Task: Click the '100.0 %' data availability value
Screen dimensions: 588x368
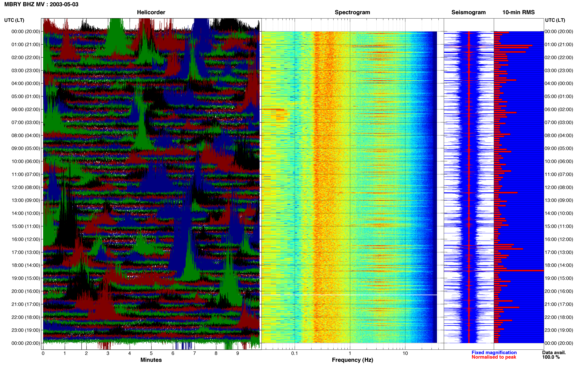Action: 551,357
